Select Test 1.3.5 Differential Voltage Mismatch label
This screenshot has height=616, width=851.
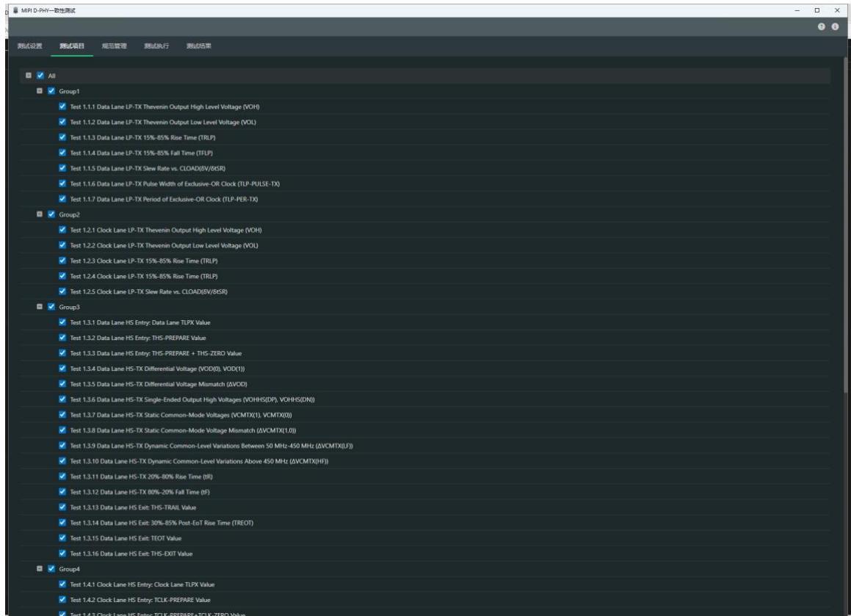[x=159, y=384]
